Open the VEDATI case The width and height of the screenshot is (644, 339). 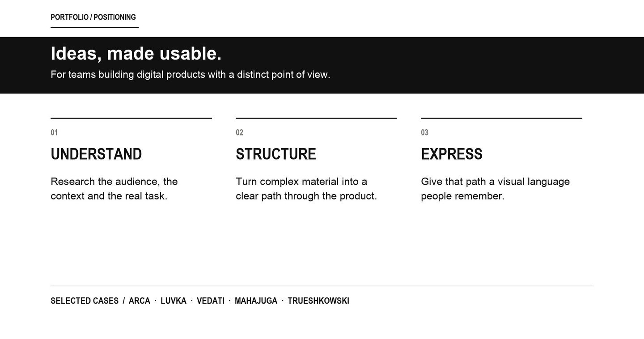coord(211,301)
